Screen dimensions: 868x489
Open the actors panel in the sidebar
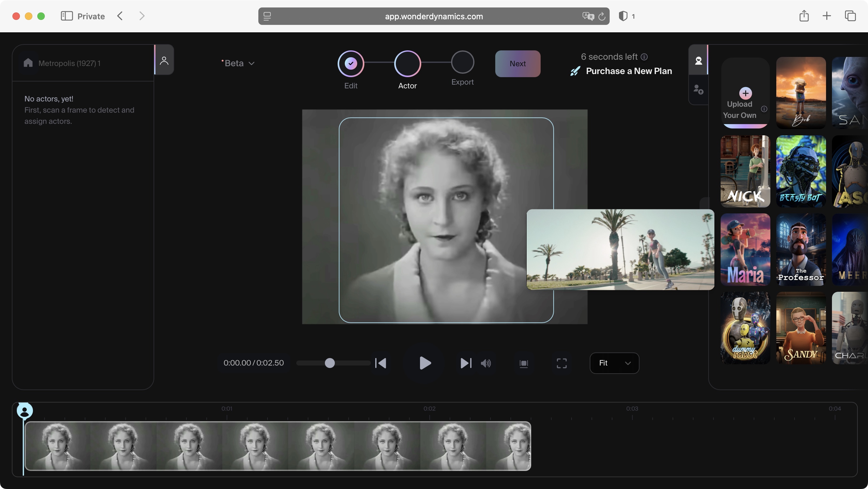point(164,60)
